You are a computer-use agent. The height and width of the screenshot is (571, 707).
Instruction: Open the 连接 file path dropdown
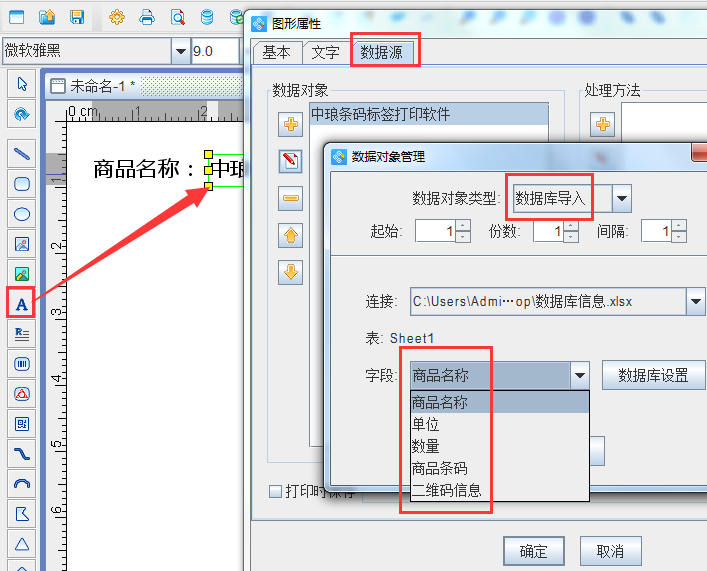pyautogui.click(x=696, y=301)
